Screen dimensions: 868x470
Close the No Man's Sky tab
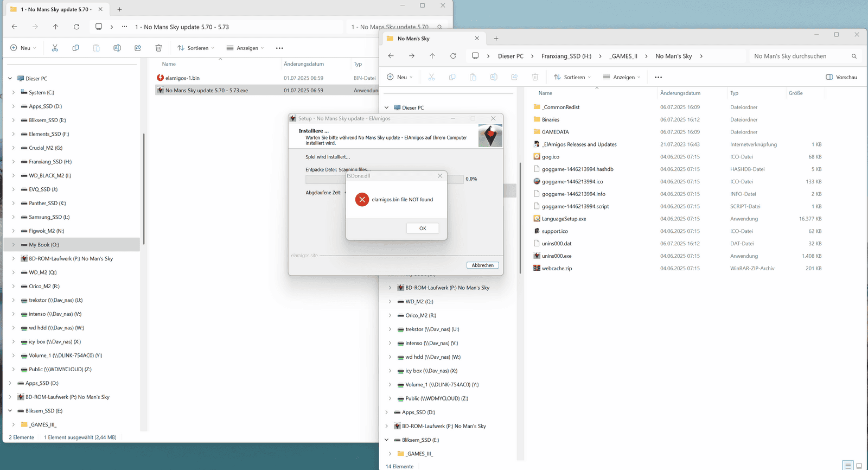click(x=477, y=39)
